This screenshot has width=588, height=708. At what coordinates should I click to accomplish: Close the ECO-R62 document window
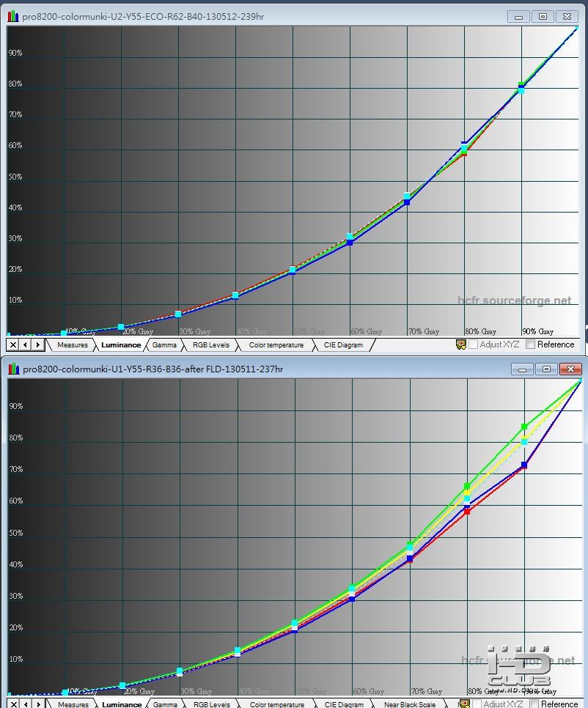tap(567, 17)
